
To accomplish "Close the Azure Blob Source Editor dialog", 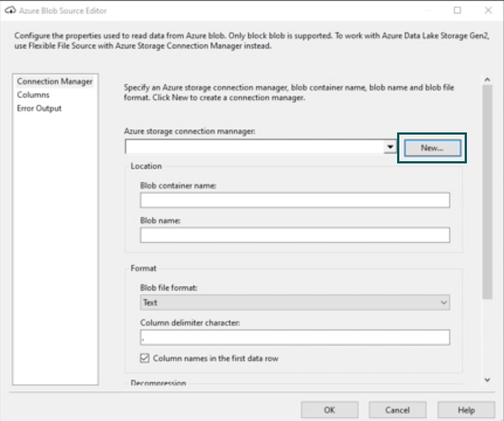I will pos(488,11).
